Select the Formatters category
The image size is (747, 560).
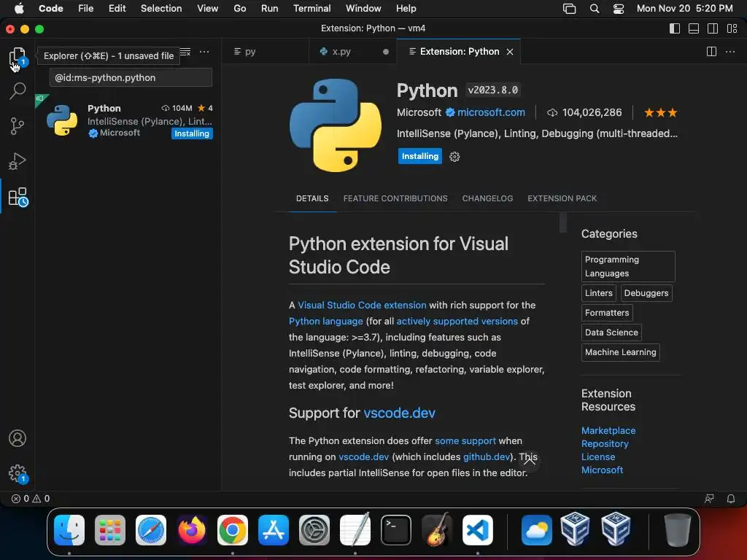tap(607, 313)
